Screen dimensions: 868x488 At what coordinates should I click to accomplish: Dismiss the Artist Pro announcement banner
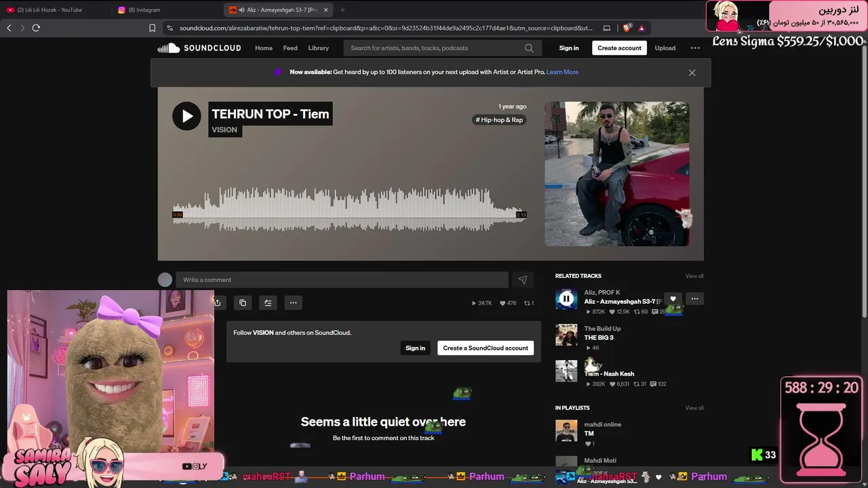click(692, 73)
